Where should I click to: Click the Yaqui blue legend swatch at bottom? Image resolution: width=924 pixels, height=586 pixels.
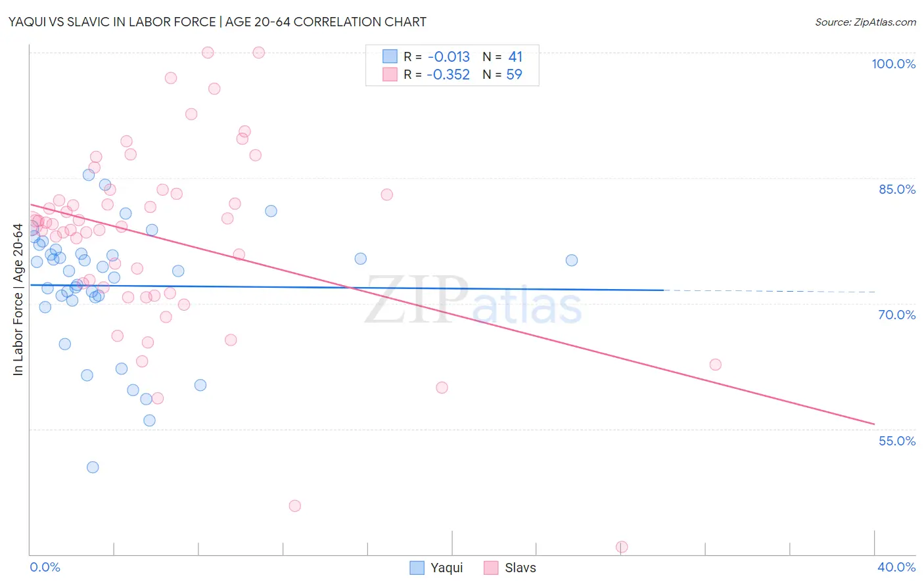point(417,568)
